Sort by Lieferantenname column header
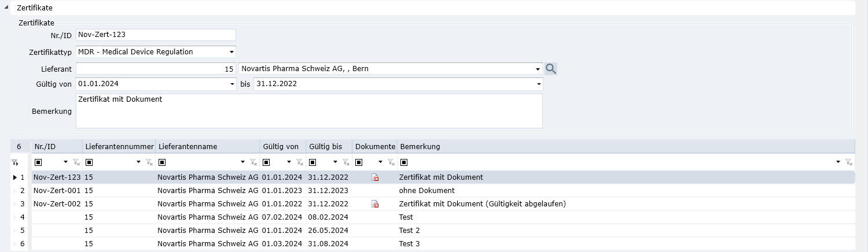 pos(207,147)
